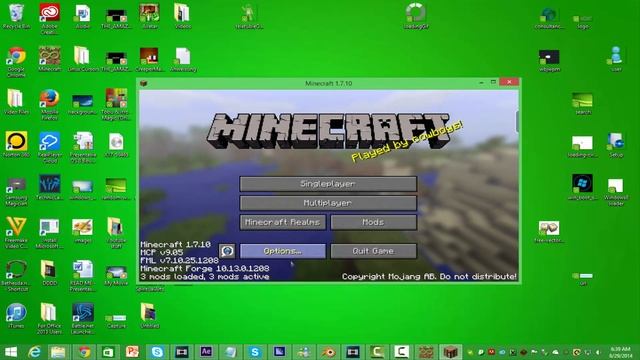The width and height of the screenshot is (640, 360).
Task: Select the My Movie file icon
Action: click(x=116, y=276)
